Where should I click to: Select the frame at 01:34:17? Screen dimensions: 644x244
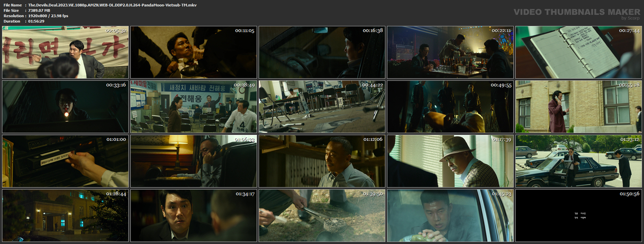[194, 215]
